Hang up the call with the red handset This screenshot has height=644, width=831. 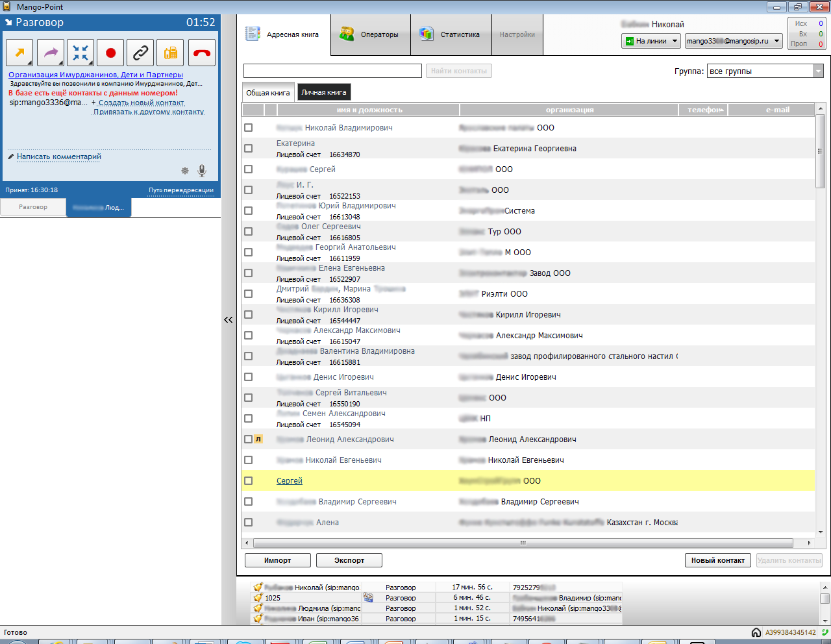(x=202, y=53)
